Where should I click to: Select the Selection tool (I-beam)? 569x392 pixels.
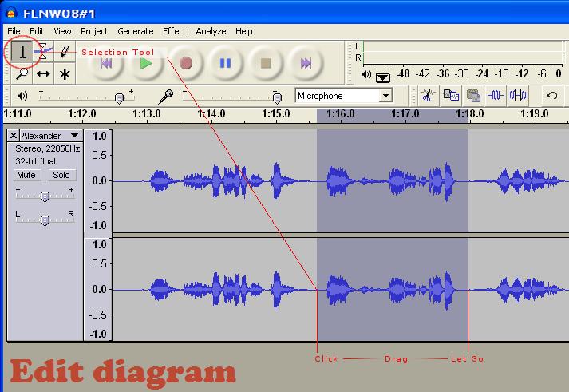[x=23, y=53]
